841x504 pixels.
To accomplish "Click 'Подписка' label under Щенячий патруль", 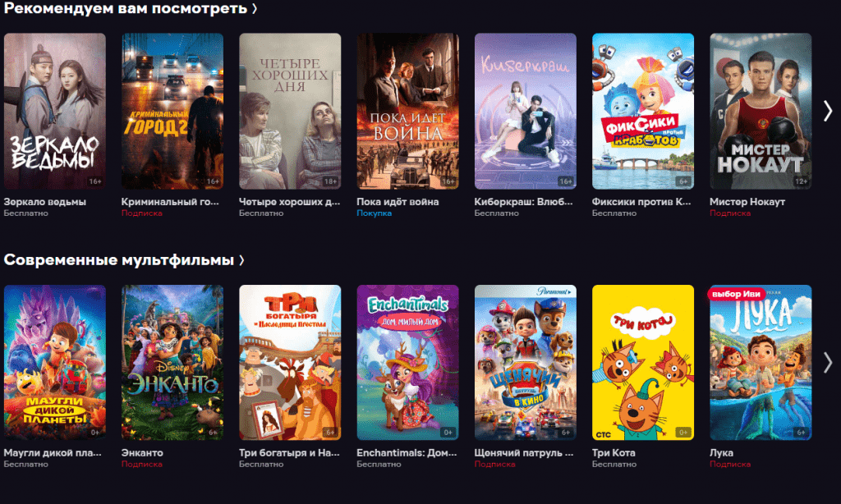I will coord(494,465).
